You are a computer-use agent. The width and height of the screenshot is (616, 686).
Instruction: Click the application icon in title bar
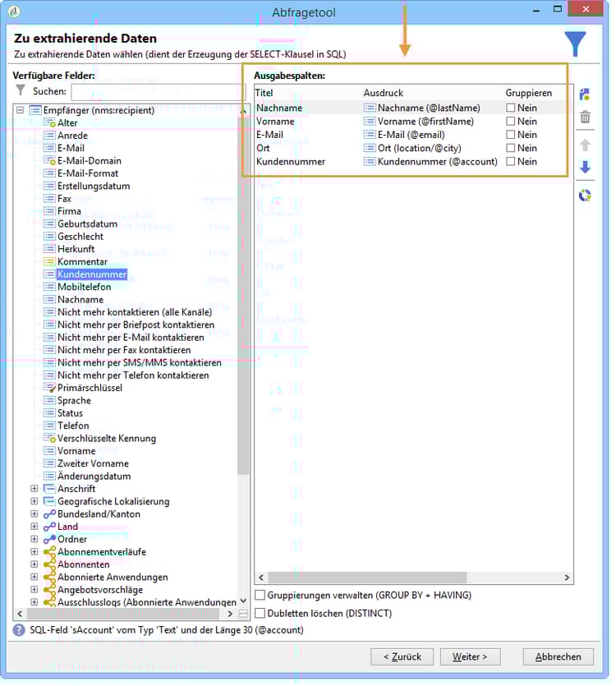[14, 12]
